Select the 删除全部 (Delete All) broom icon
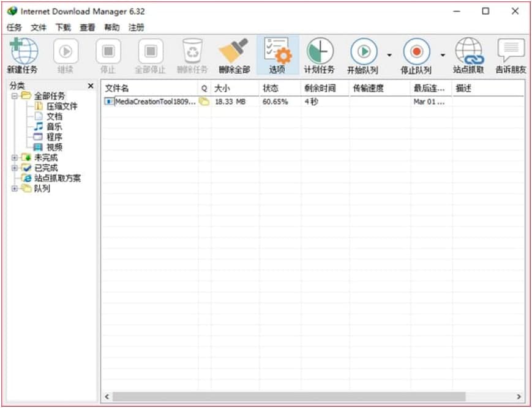532x408 pixels. point(234,54)
